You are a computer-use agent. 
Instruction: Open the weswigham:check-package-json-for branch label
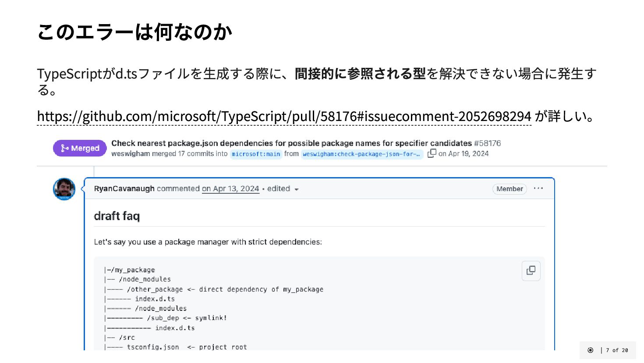361,154
